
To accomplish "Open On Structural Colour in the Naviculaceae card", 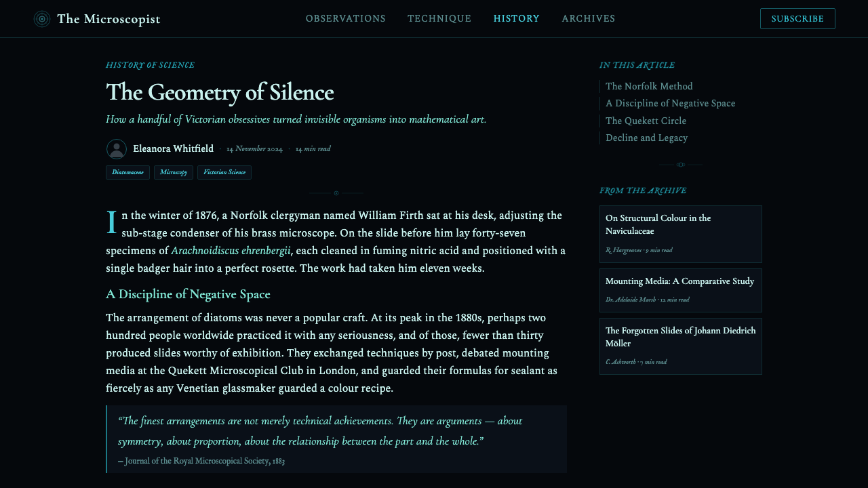I will pyautogui.click(x=681, y=234).
